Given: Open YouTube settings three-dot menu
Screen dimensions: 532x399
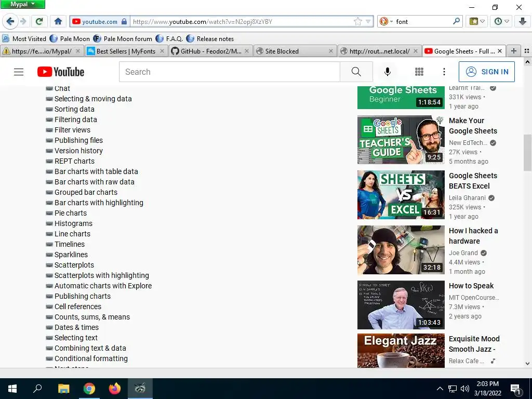Looking at the screenshot, I should click(444, 72).
